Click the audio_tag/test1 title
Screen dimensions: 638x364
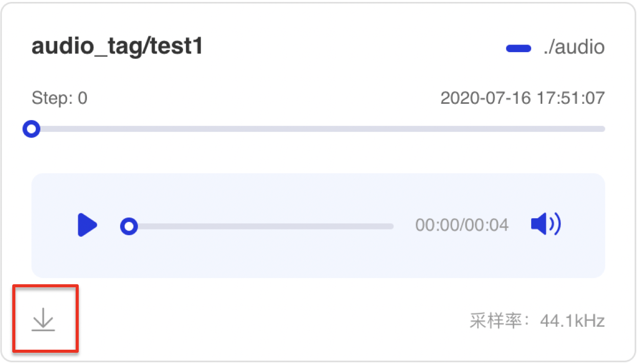117,47
